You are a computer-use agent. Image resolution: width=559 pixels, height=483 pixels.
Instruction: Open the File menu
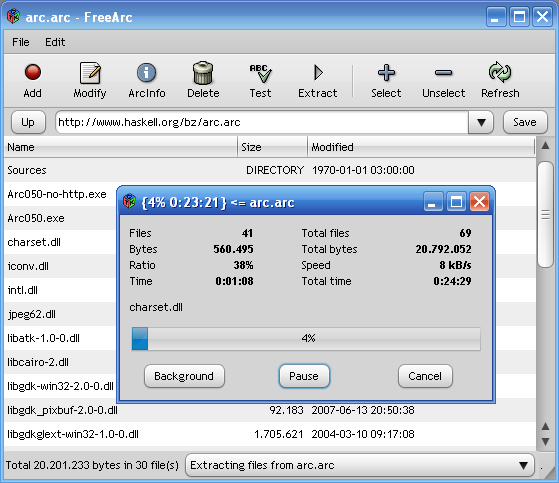point(21,42)
